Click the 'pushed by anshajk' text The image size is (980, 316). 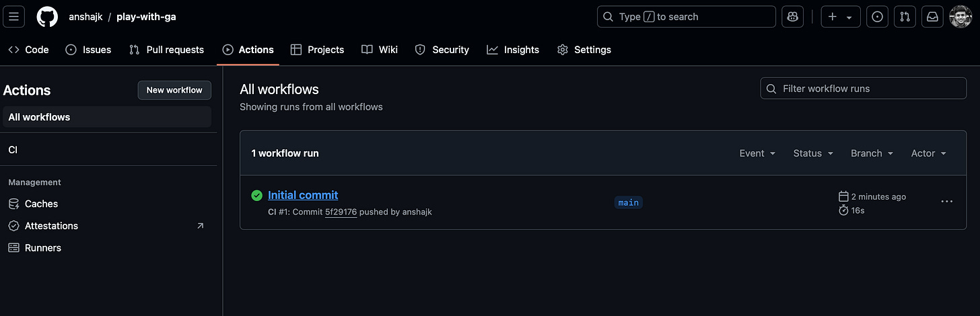coord(396,212)
